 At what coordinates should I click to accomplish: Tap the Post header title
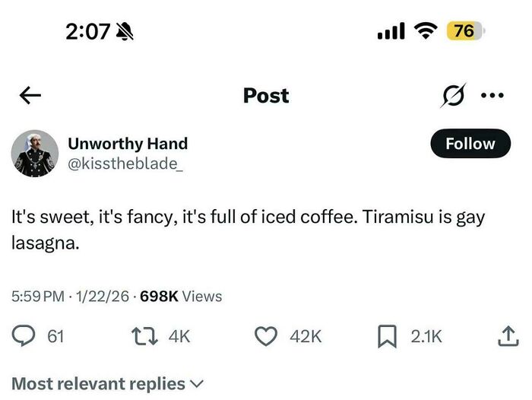pos(266,96)
